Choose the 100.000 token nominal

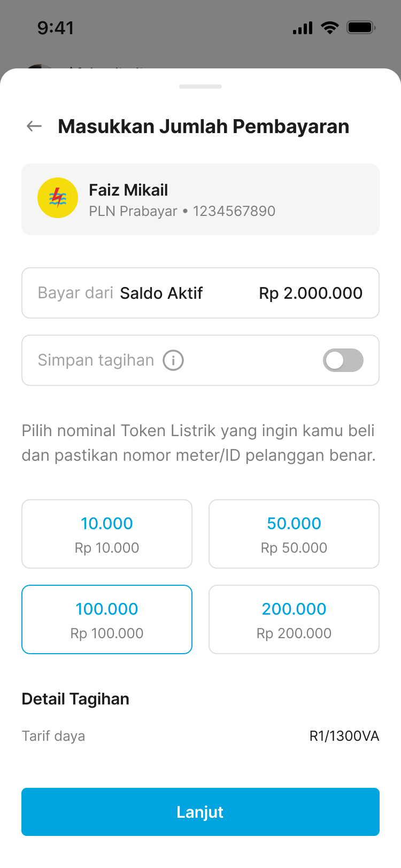click(x=107, y=619)
